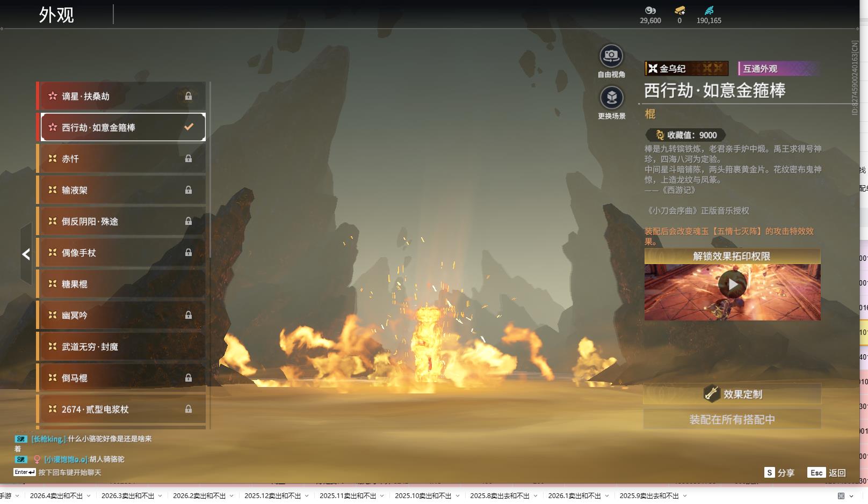This screenshot has height=504, width=868.
Task: Open dropdown for 2025.12卖出和不出 sheet tab
Action: [x=307, y=496]
